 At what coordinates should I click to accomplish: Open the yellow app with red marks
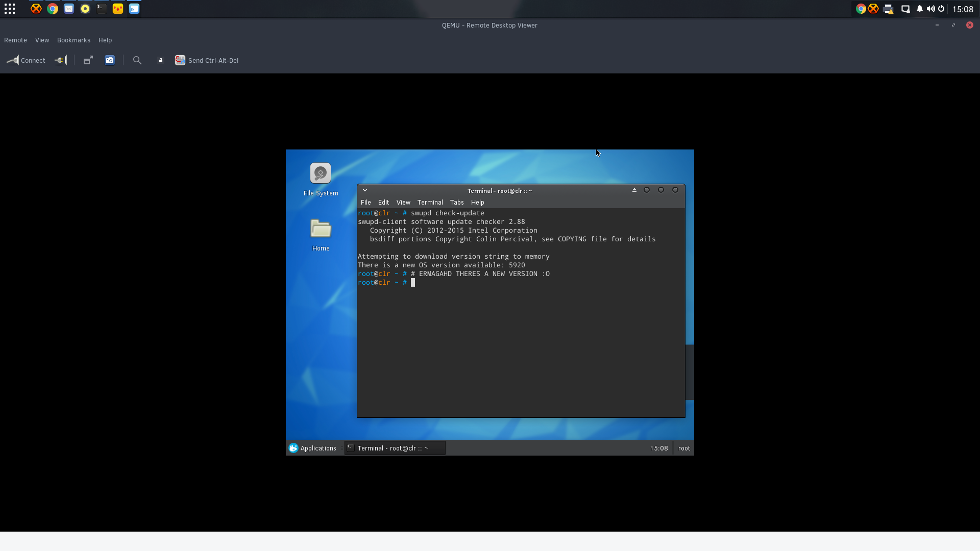coord(118,9)
